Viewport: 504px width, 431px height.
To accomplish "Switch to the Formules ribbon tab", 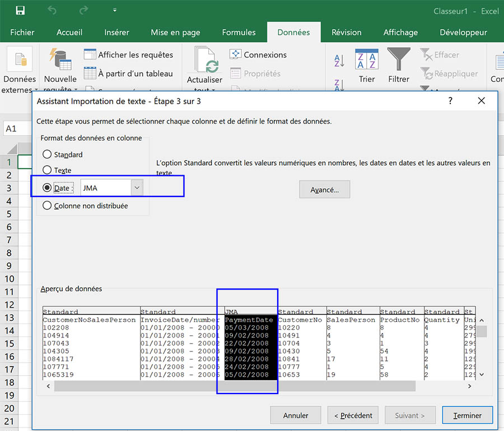I will click(x=239, y=32).
